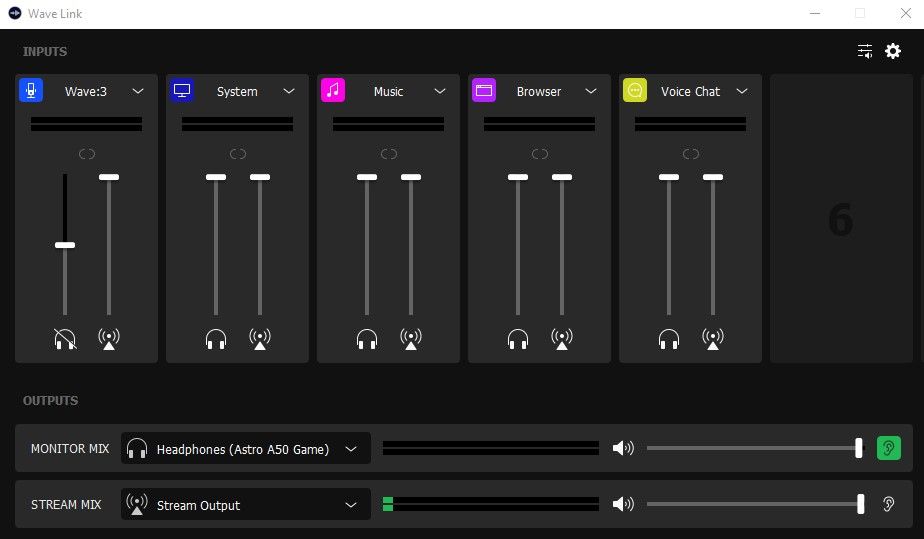Viewport: 924px width, 539px height.
Task: Open the mixer settings sliders icon
Action: [864, 51]
